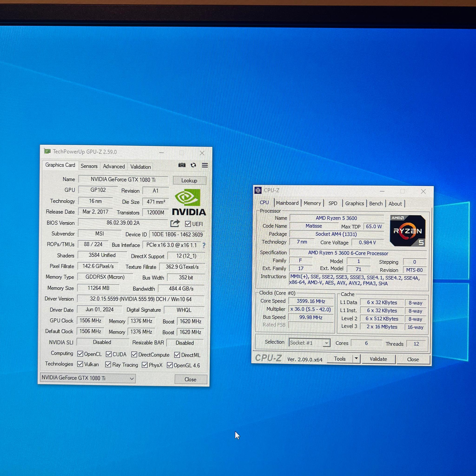Viewport: 476px width, 476px height.
Task: Toggle the UEFI checkbox
Action: (188, 224)
